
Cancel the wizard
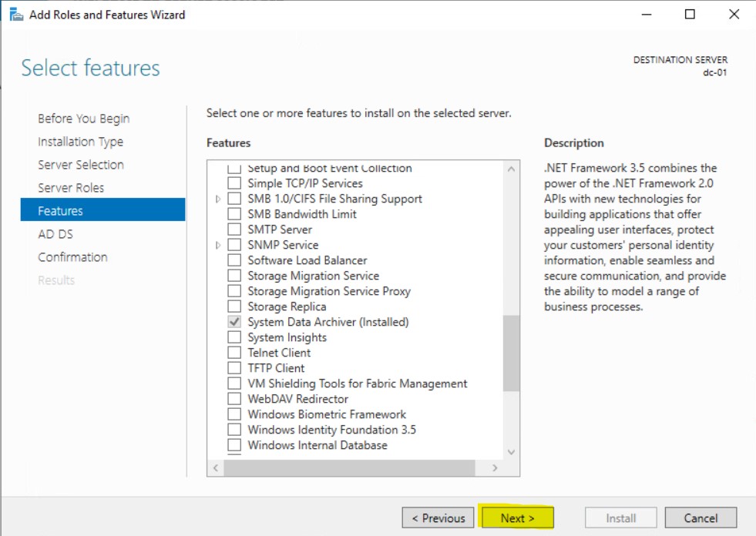tap(701, 518)
